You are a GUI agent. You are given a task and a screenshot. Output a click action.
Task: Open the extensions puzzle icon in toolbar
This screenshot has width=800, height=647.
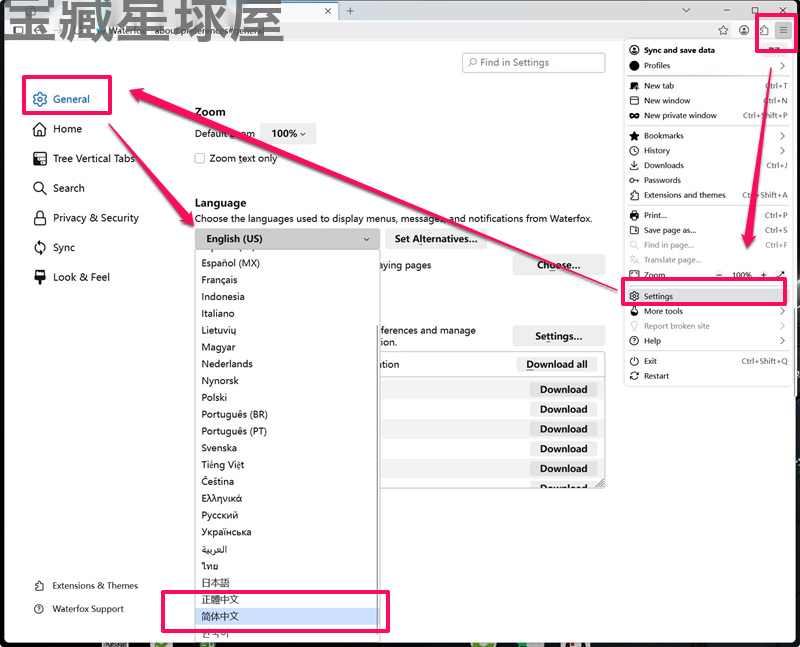tap(764, 30)
